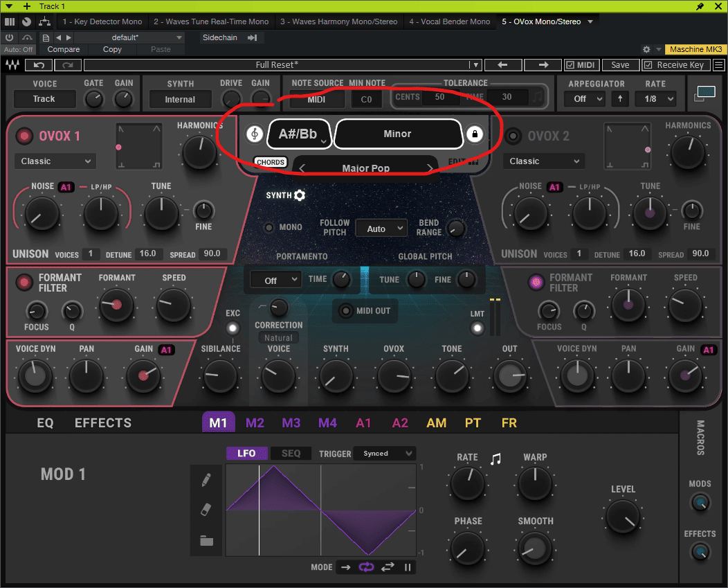Load previous preset with left arrow
728x588 pixels.
503,65
